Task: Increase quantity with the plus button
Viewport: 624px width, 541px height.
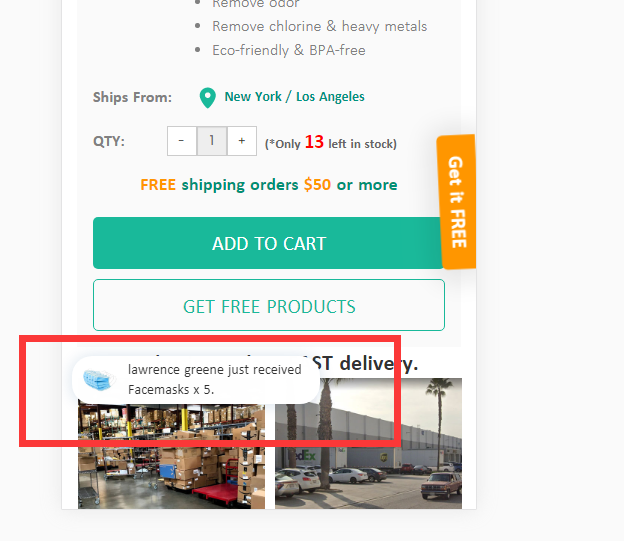Action: 242,141
